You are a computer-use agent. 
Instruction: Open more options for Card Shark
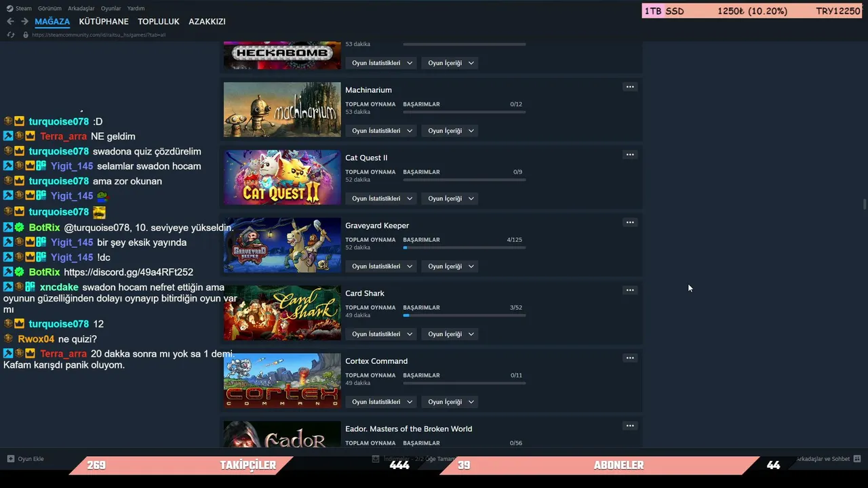tap(630, 290)
